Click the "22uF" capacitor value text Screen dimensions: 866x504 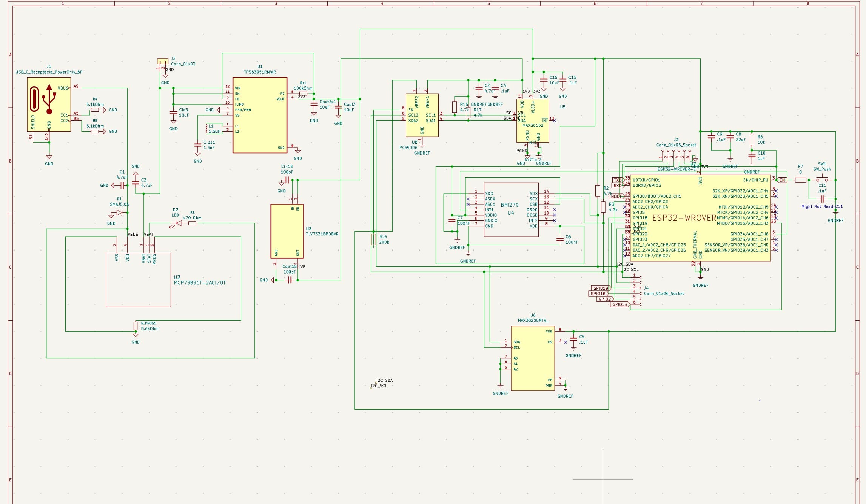tap(741, 140)
